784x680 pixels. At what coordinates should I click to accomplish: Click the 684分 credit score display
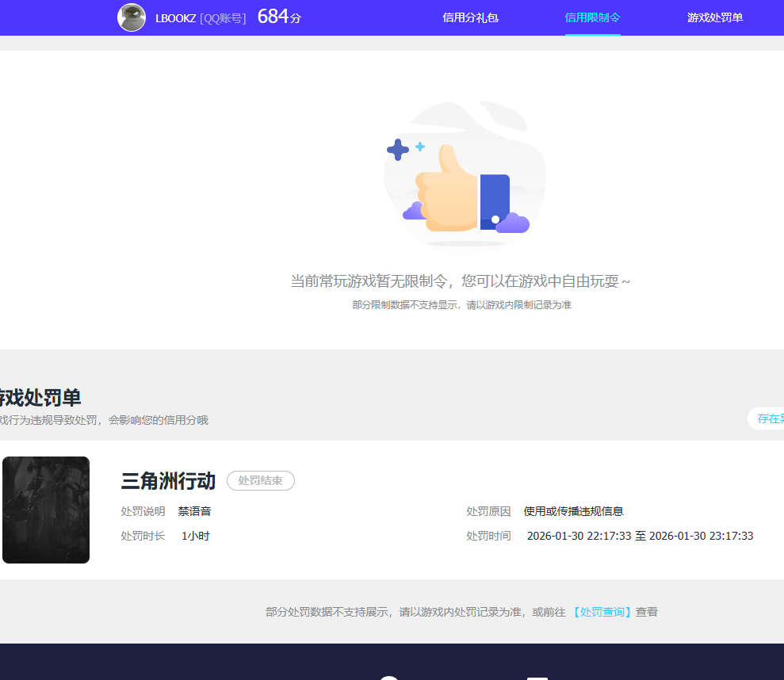(x=279, y=16)
